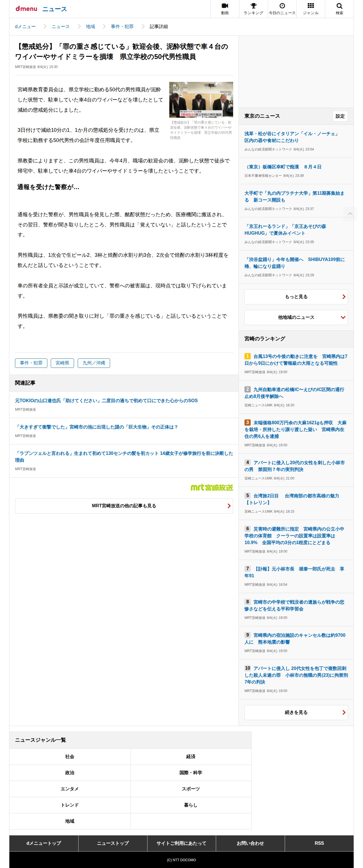Open the 検索 magnifier icon
363x868 pixels.
click(339, 9)
